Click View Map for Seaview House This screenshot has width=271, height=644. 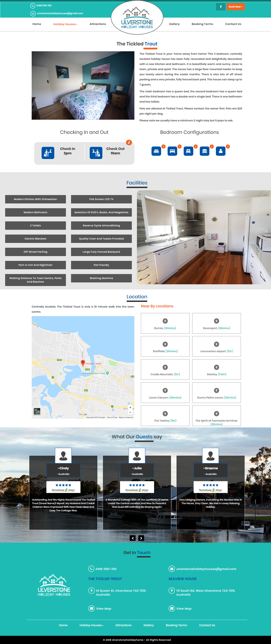click(184, 608)
